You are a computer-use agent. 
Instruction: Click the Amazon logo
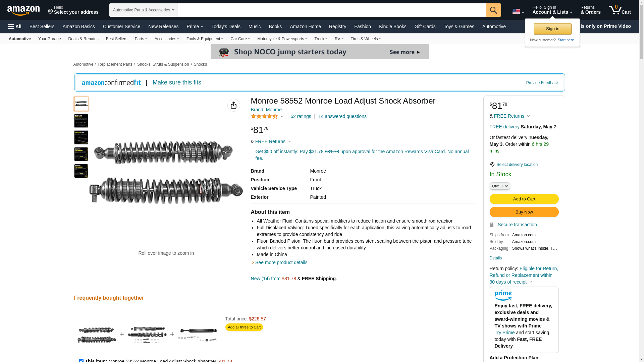(23, 10)
